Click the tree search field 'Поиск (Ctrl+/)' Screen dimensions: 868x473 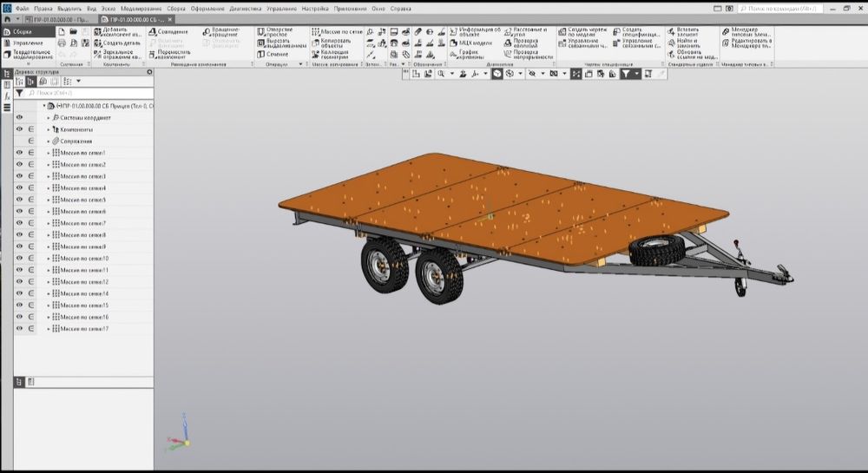[89, 93]
